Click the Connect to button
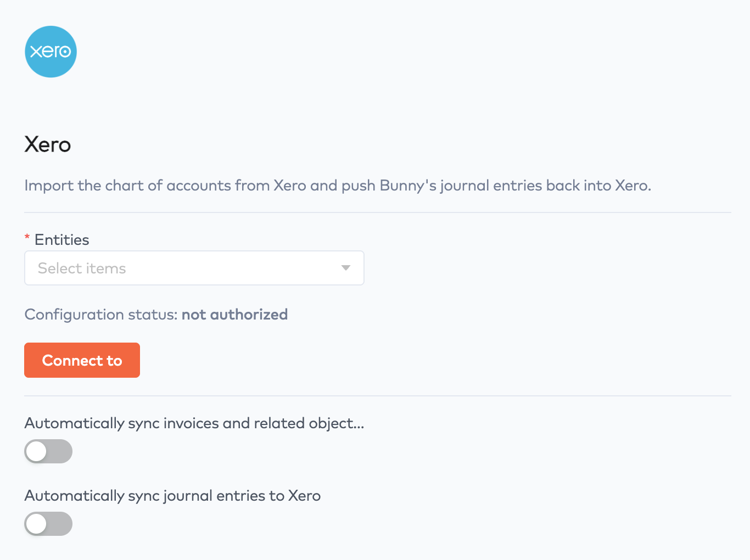 click(82, 360)
